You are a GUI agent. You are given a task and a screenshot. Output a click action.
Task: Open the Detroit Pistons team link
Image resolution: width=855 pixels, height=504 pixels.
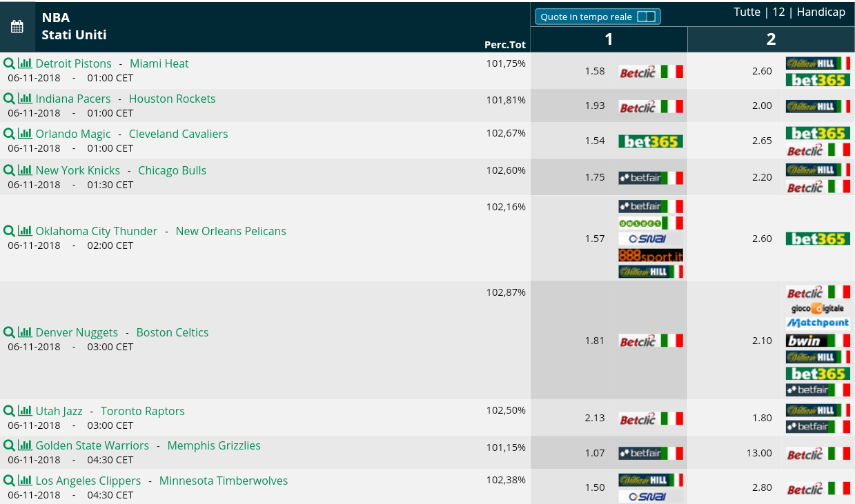[x=73, y=63]
